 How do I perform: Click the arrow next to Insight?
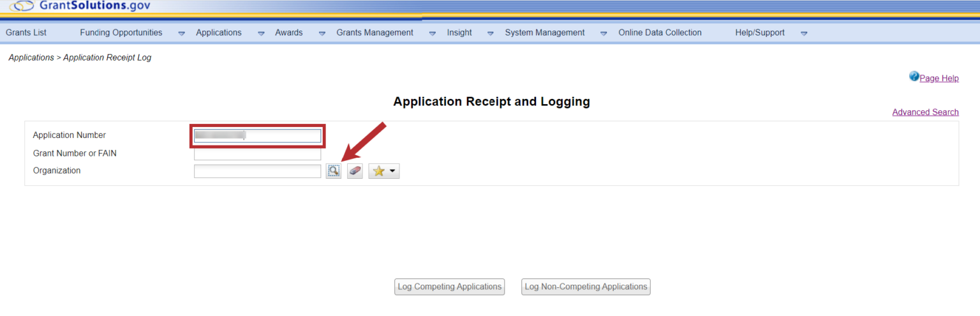(490, 33)
